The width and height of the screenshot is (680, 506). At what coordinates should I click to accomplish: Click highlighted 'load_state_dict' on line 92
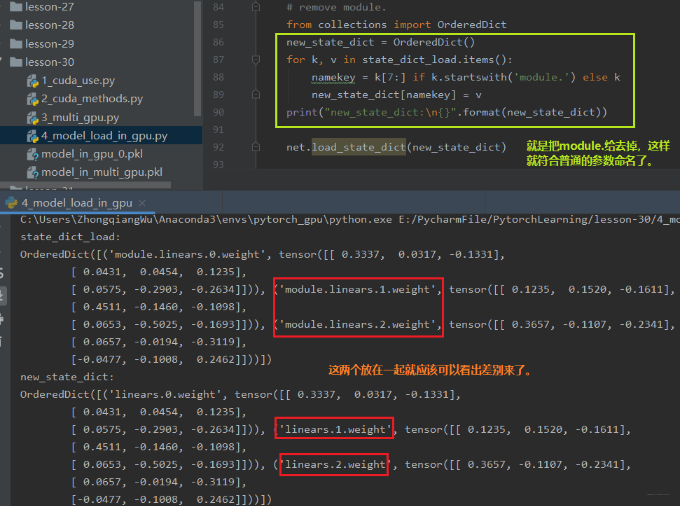359,147
